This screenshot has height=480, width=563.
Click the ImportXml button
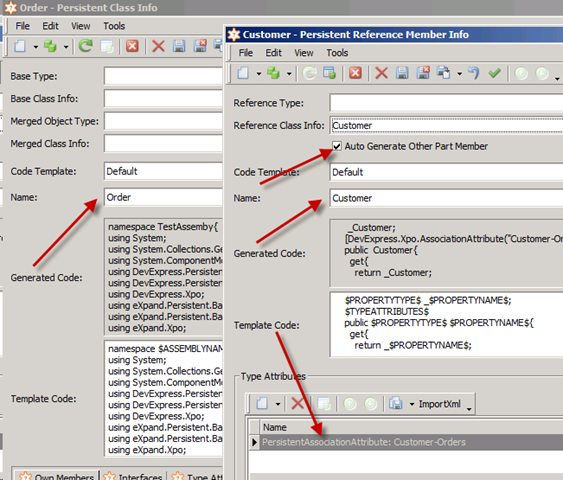439,404
